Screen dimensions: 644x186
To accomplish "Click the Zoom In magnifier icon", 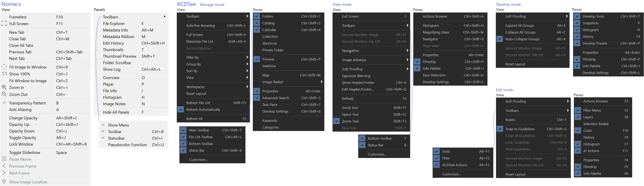I will 4,87.
